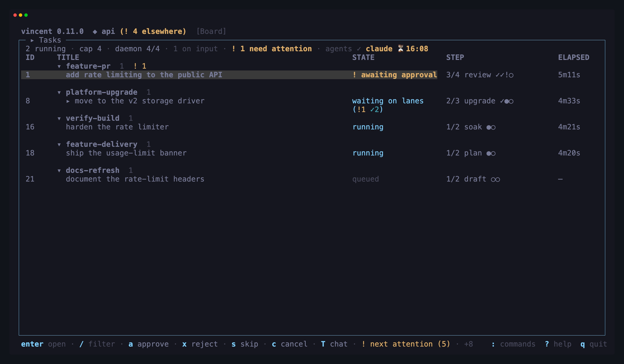
Task: Click the checkmark icon after agents
Action: [x=359, y=49]
